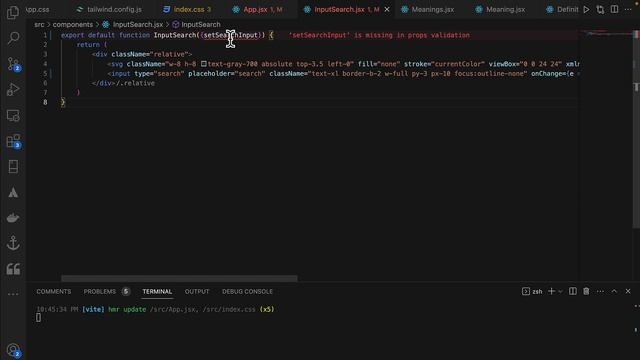Viewport: 640px width, 360px height.
Task: Maximize the panel size with chevron
Action: pos(614,291)
